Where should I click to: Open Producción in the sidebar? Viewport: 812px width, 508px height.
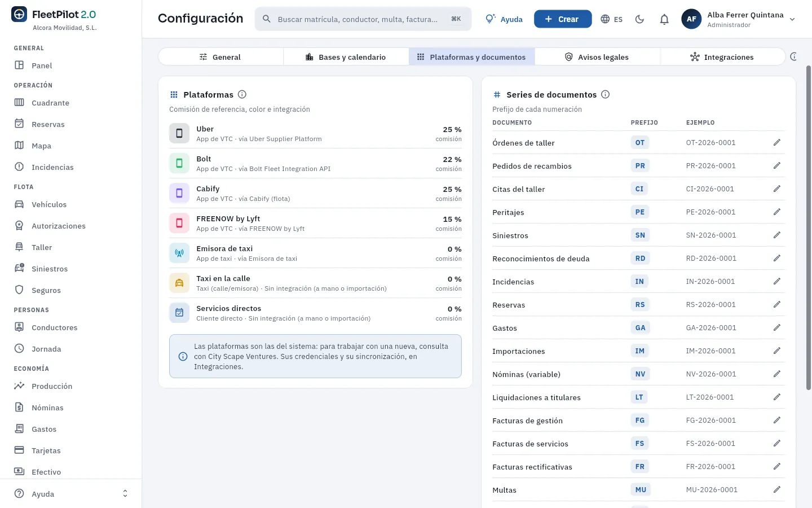pyautogui.click(x=70, y=386)
